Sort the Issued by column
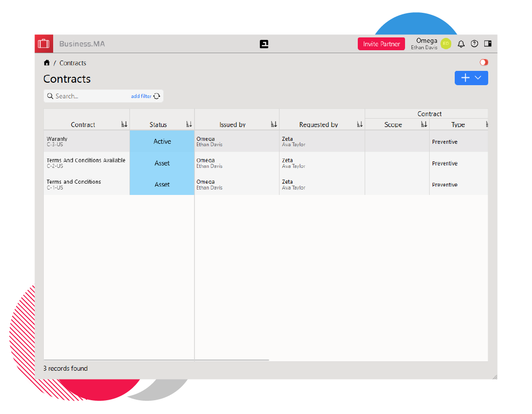Image resolution: width=532 pixels, height=414 pixels. point(274,125)
